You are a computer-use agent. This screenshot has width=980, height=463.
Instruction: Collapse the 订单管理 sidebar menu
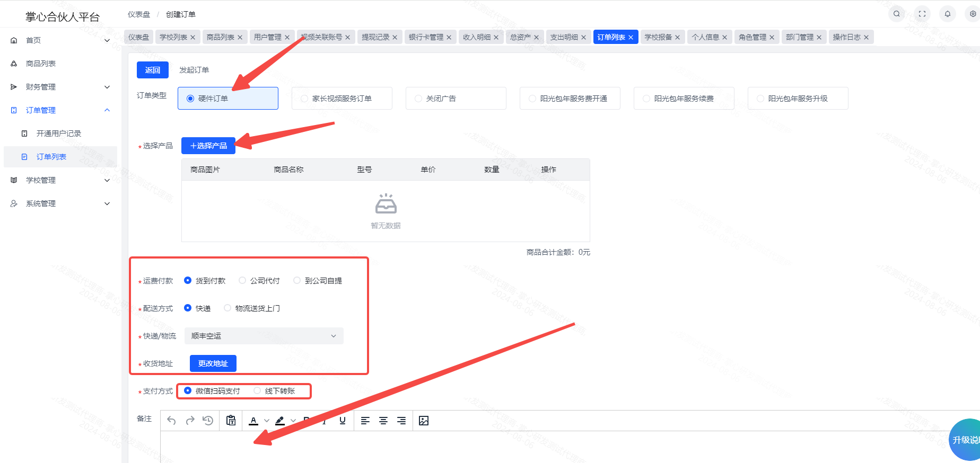point(60,110)
